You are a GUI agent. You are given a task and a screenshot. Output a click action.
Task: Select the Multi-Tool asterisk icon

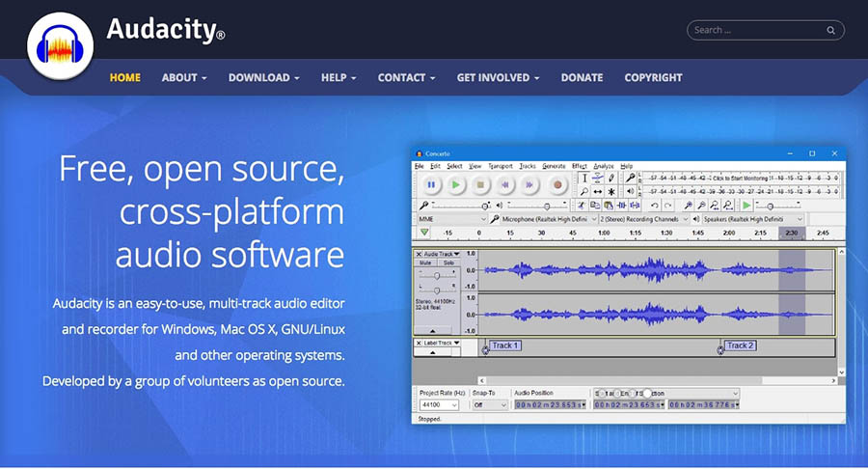611,192
